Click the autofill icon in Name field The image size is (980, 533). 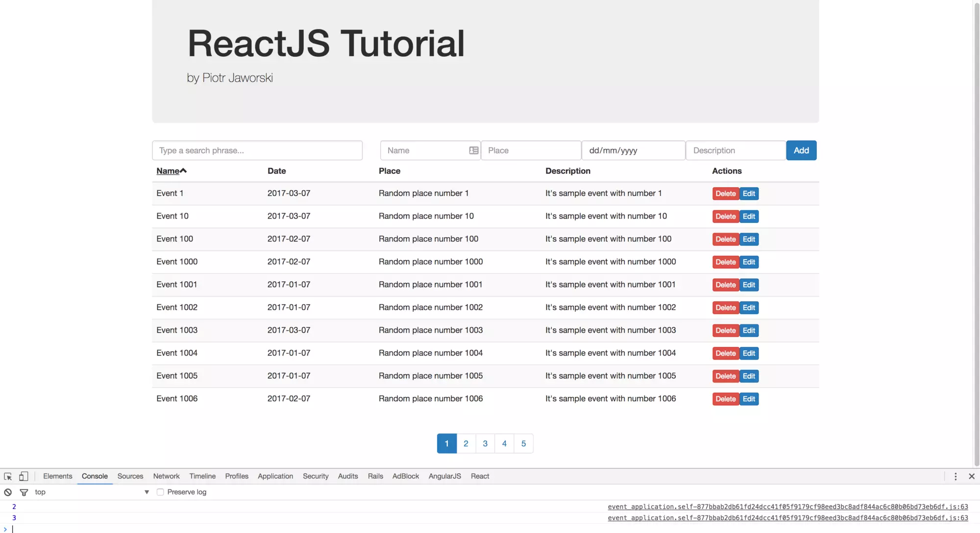coord(473,150)
